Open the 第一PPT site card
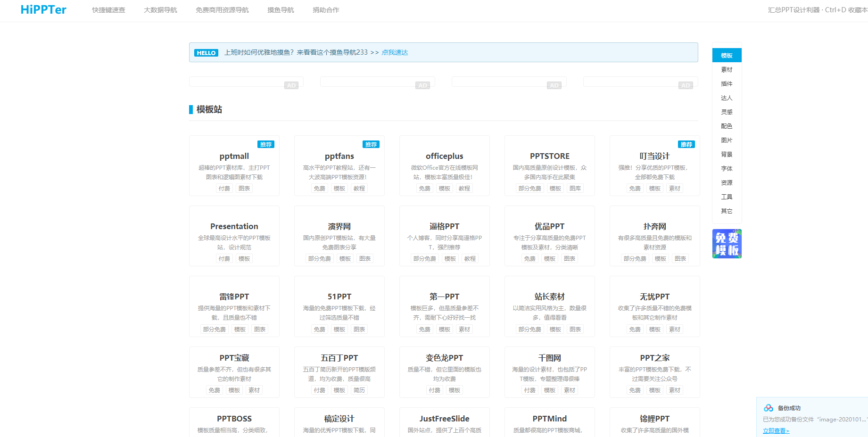 coord(445,306)
